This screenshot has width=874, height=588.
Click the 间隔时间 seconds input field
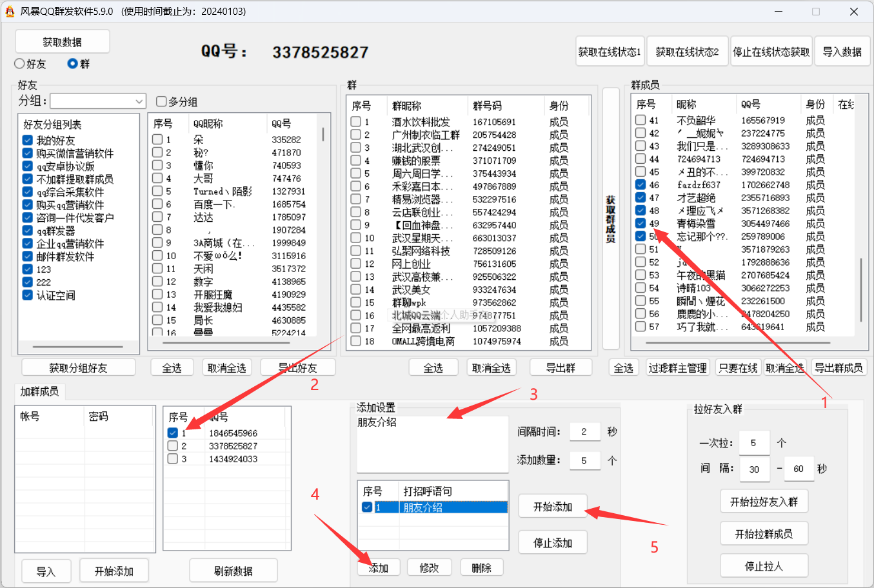pos(584,431)
